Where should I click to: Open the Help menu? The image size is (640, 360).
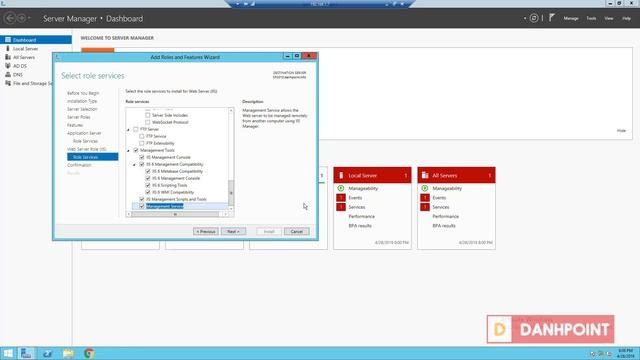coord(627,18)
